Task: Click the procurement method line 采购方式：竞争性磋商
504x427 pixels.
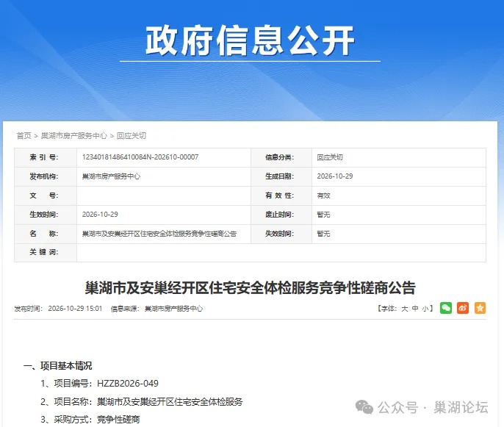Action: (x=90, y=419)
